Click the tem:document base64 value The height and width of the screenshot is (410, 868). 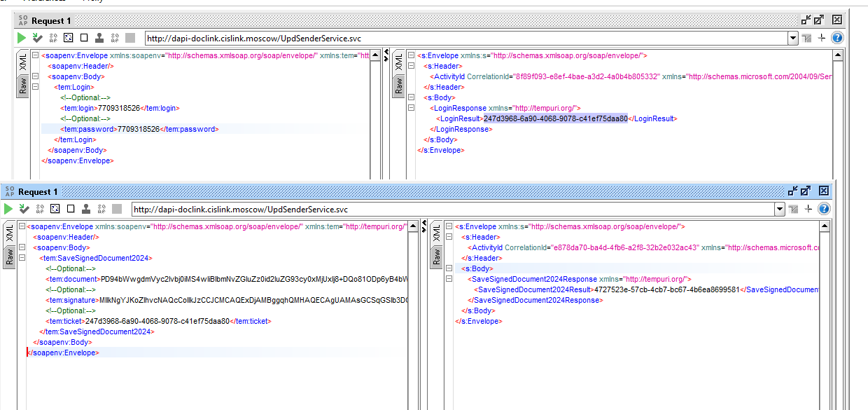coord(254,279)
